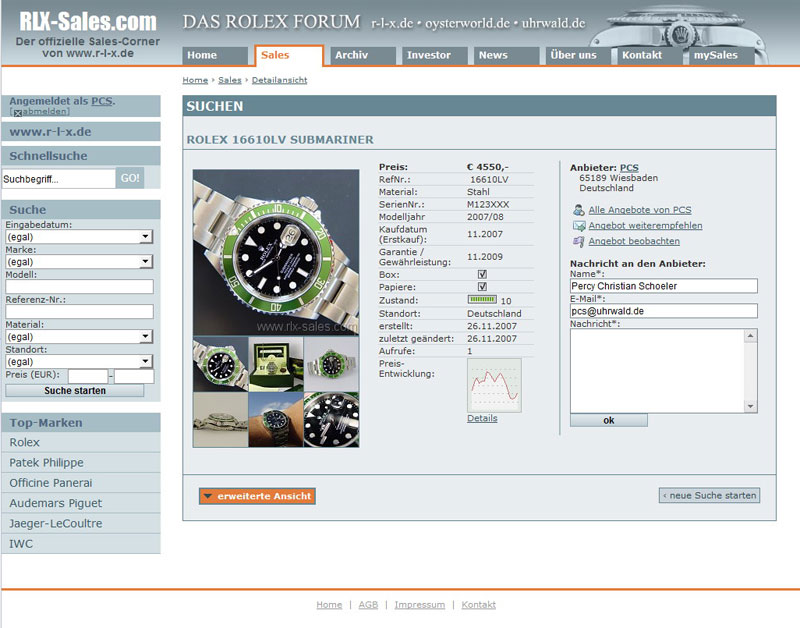The height and width of the screenshot is (628, 800).
Task: Switch to the Sales tab
Action: pos(289,55)
